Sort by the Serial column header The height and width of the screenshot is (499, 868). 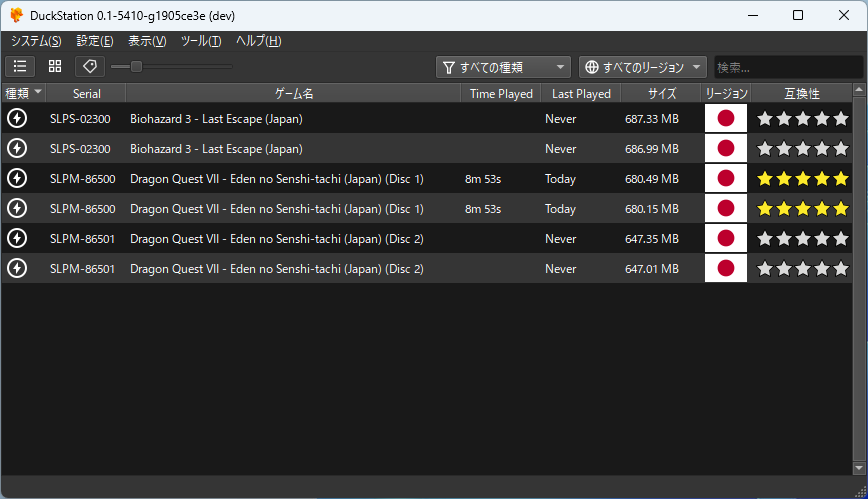[x=86, y=94]
